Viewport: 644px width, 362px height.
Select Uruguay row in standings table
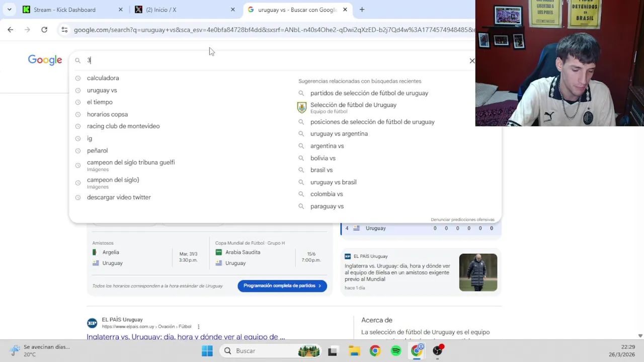(421, 228)
